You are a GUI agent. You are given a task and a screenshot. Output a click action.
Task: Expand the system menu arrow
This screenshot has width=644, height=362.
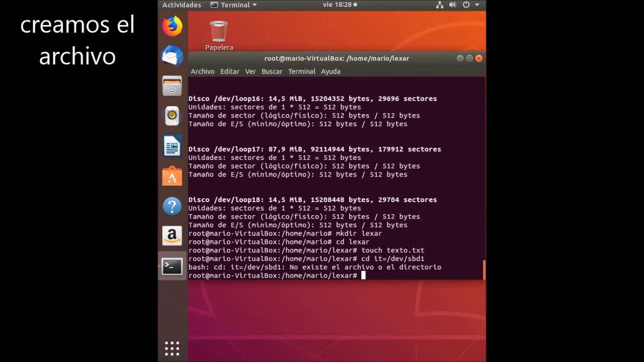[x=477, y=5]
